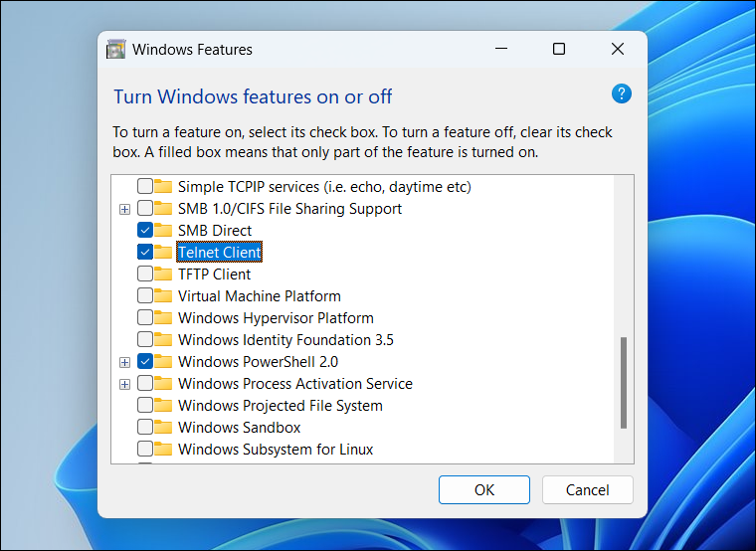Viewport: 756px width, 551px height.
Task: Minimize the Windows Features window
Action: [501, 49]
